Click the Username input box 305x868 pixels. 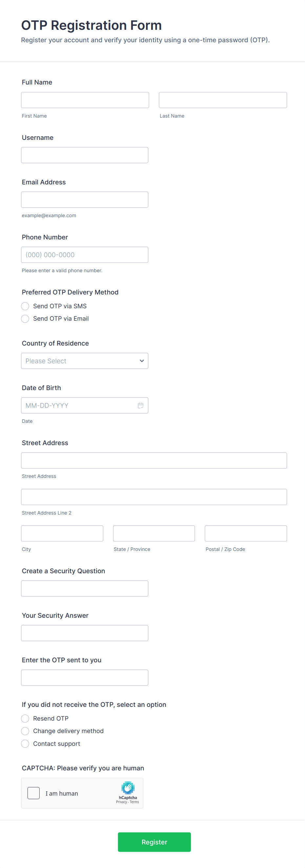[84, 155]
